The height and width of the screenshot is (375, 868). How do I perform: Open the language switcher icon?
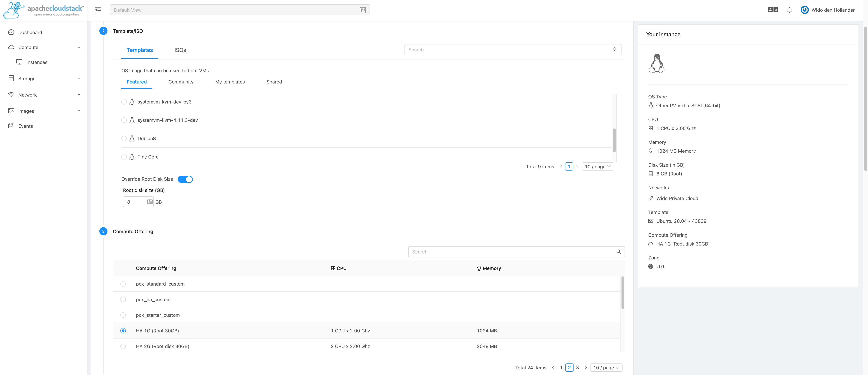pos(773,10)
